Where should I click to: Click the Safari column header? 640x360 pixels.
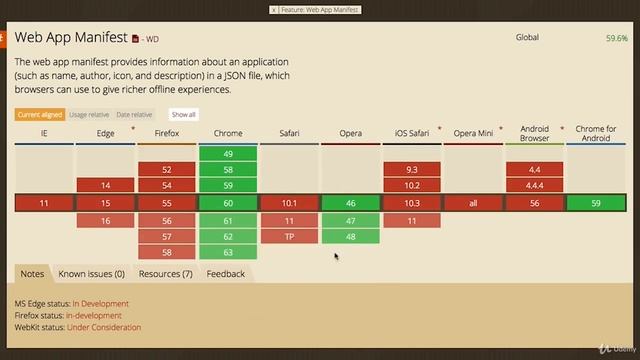[289, 133]
